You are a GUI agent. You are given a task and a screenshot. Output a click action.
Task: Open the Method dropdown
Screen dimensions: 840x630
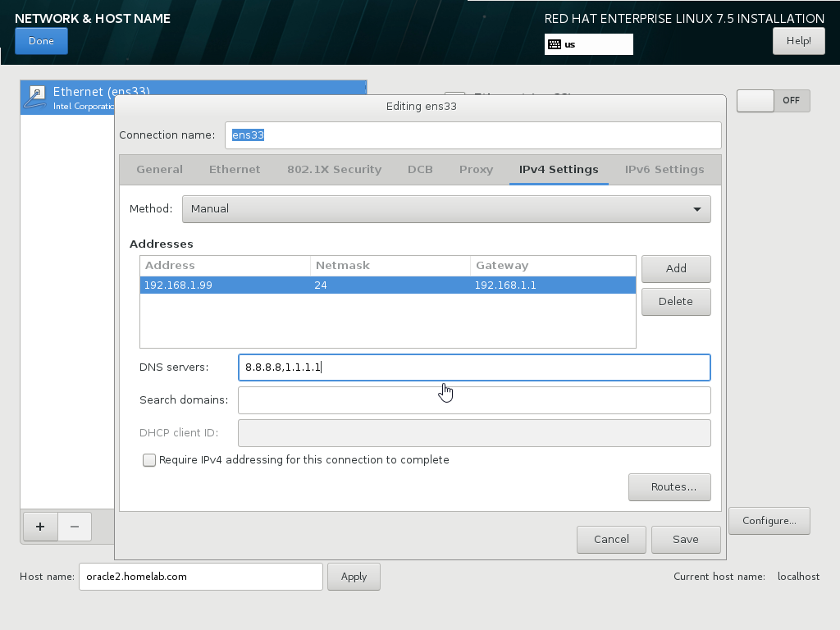[x=445, y=208]
